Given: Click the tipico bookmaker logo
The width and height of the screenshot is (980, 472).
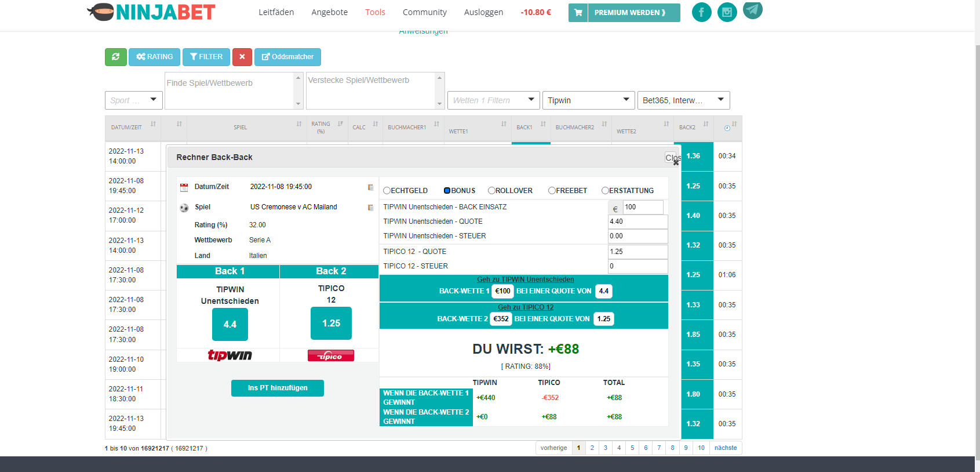Looking at the screenshot, I should [331, 355].
